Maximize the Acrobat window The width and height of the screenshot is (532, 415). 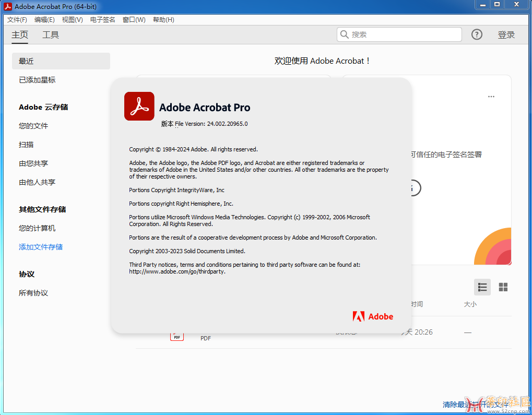pos(497,5)
